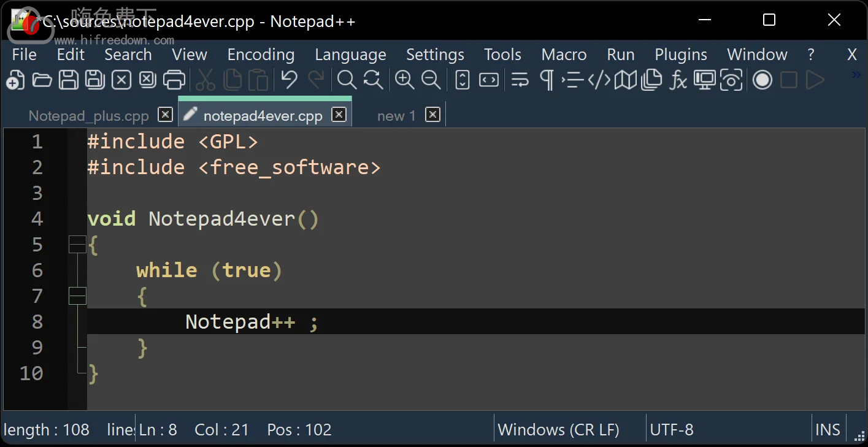Collapse the function fold at line 5
The width and height of the screenshot is (868, 447).
tap(77, 244)
